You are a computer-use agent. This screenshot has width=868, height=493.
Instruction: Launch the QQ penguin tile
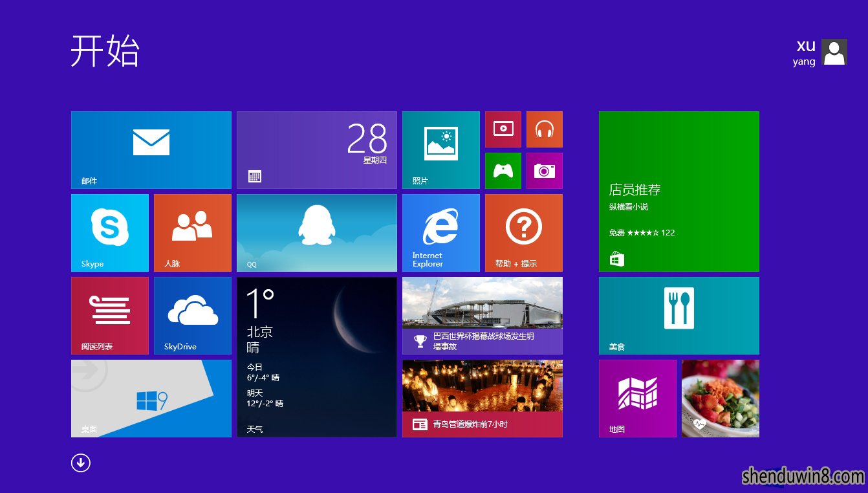[x=317, y=233]
